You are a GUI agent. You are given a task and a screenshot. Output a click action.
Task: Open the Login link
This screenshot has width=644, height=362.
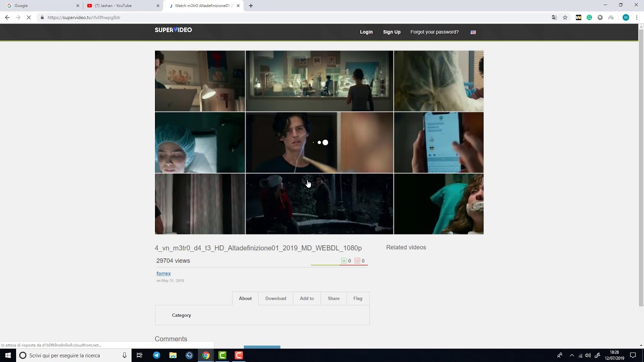pyautogui.click(x=366, y=32)
